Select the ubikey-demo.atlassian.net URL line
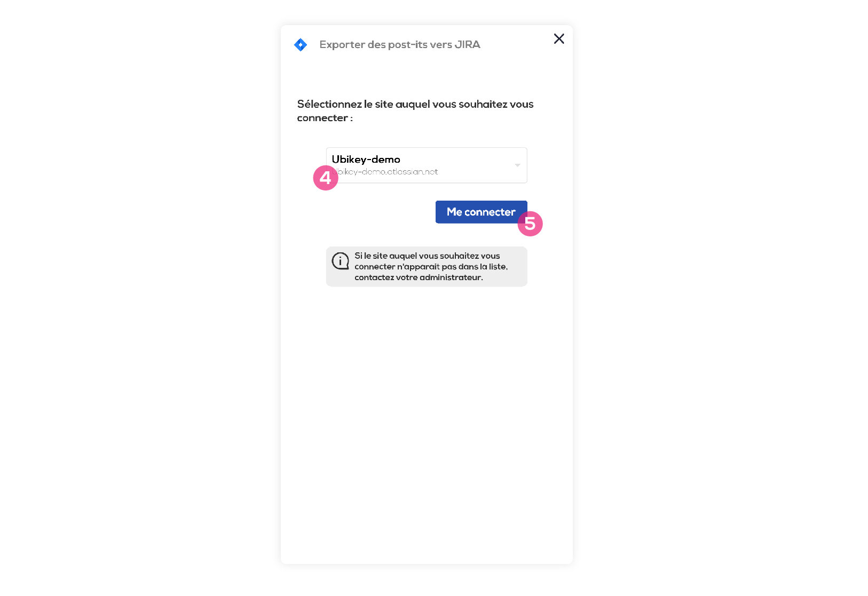The width and height of the screenshot is (868, 596). pyautogui.click(x=385, y=172)
